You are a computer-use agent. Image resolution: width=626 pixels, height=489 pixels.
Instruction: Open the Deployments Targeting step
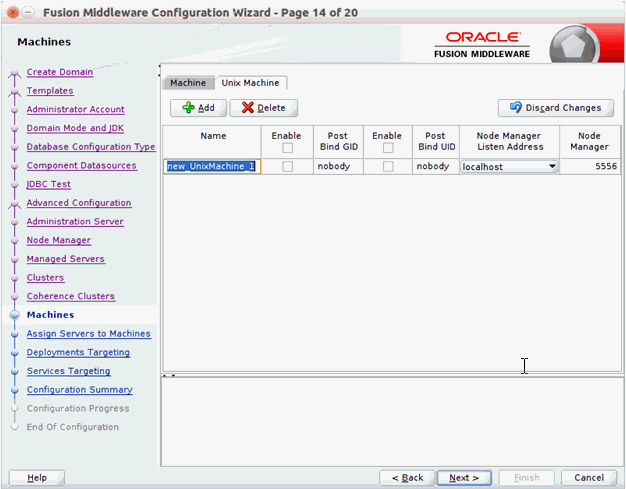click(78, 352)
